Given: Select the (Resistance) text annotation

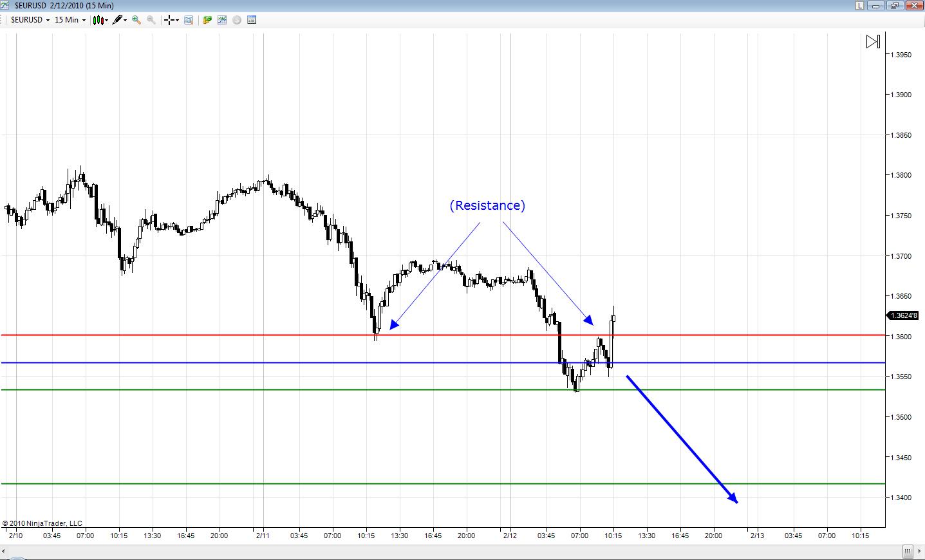Looking at the screenshot, I should click(x=487, y=205).
